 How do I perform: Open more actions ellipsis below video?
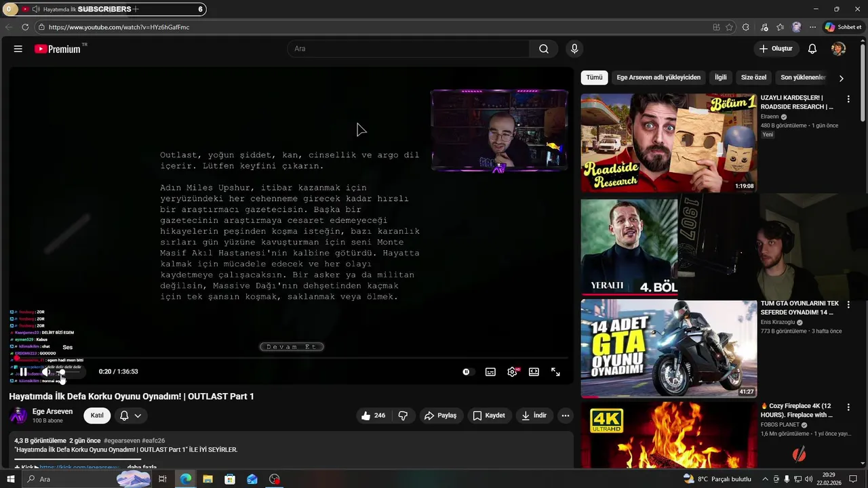click(x=565, y=415)
